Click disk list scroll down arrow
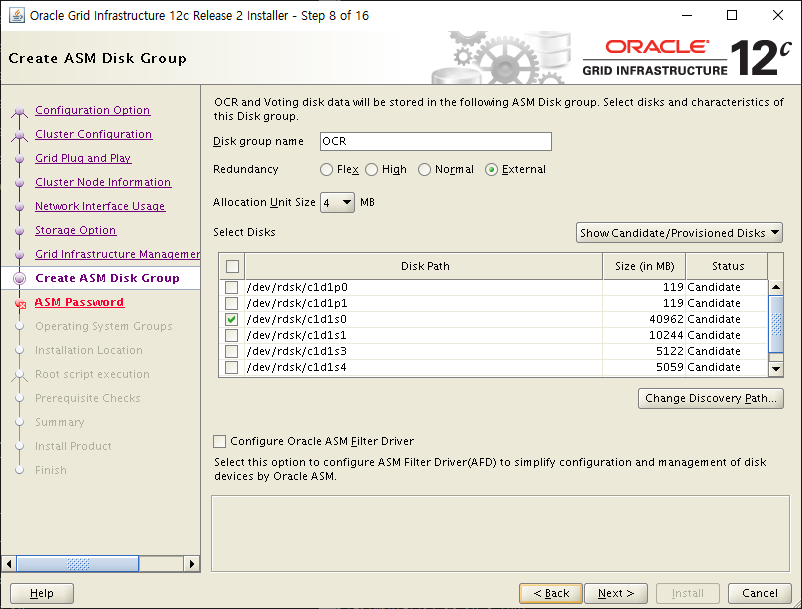The width and height of the screenshot is (802, 609). click(x=776, y=368)
